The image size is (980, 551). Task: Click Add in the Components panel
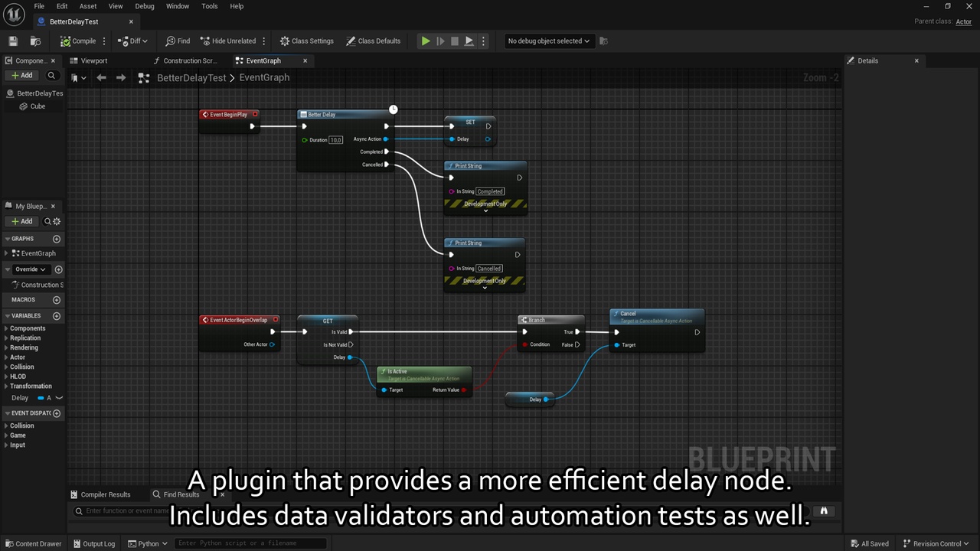tap(21, 76)
